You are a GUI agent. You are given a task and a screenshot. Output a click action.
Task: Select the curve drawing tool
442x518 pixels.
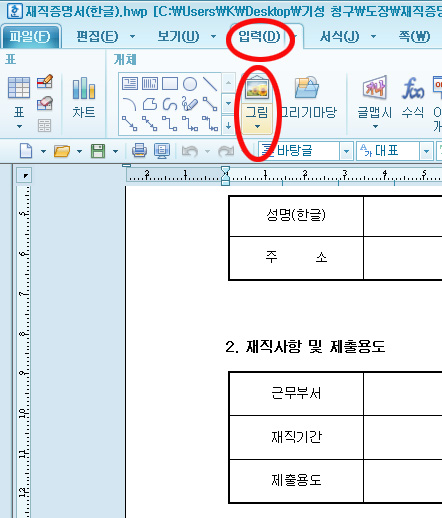[x=170, y=104]
